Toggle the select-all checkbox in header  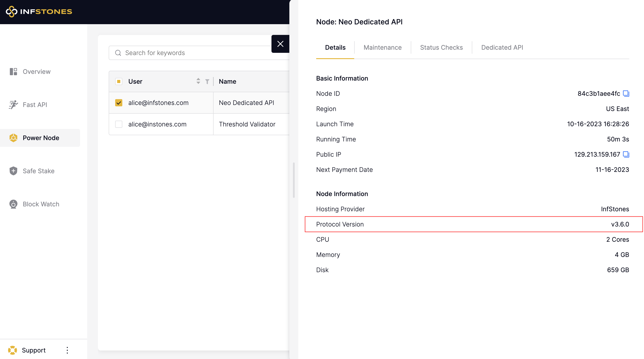pos(119,81)
